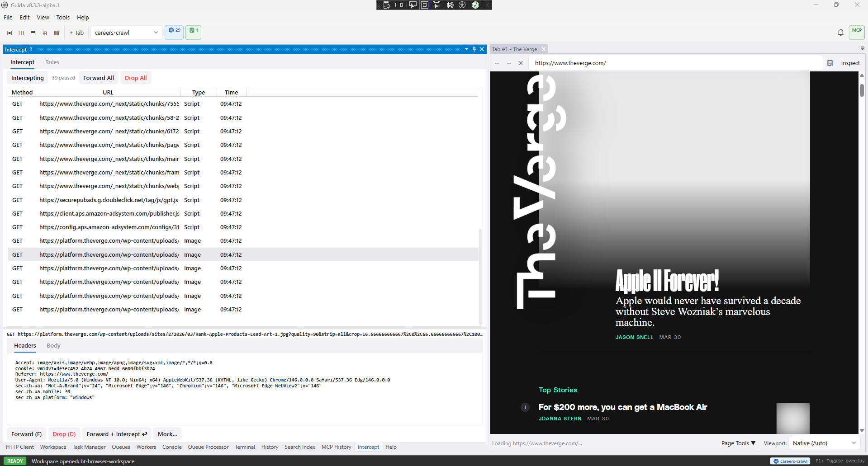868x466 pixels.
Task: Click green checkmark in debug toolbar
Action: click(x=475, y=5)
